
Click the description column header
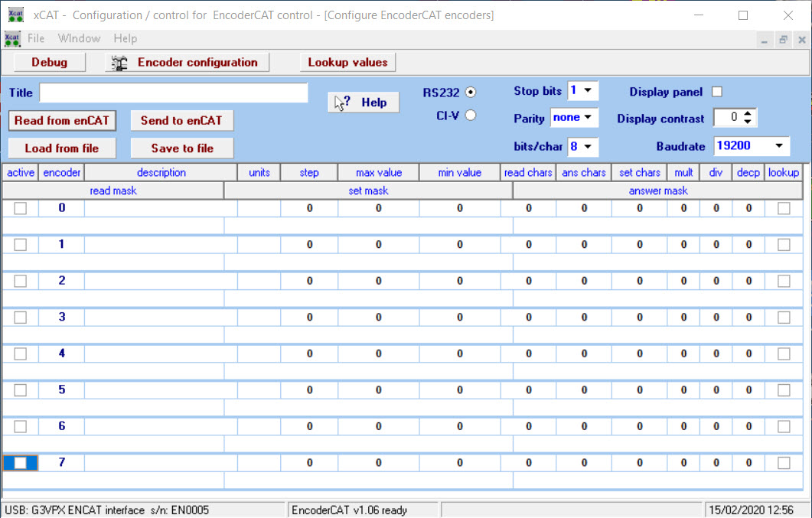161,172
